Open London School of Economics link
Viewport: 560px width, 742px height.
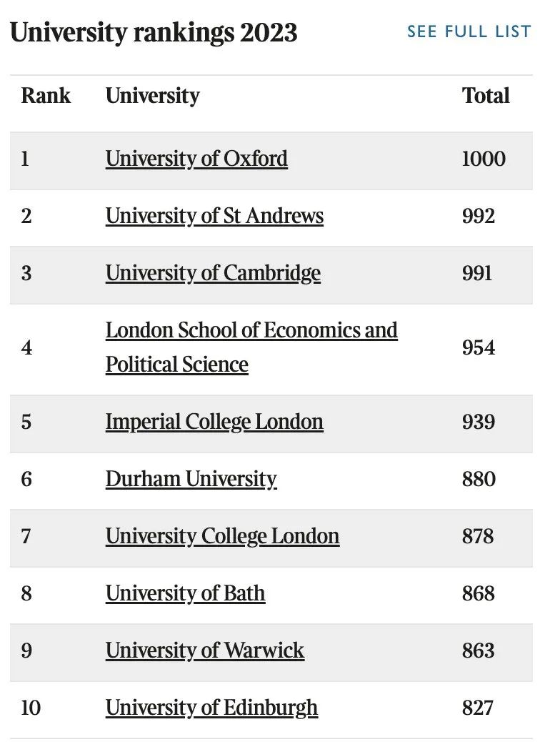251,347
